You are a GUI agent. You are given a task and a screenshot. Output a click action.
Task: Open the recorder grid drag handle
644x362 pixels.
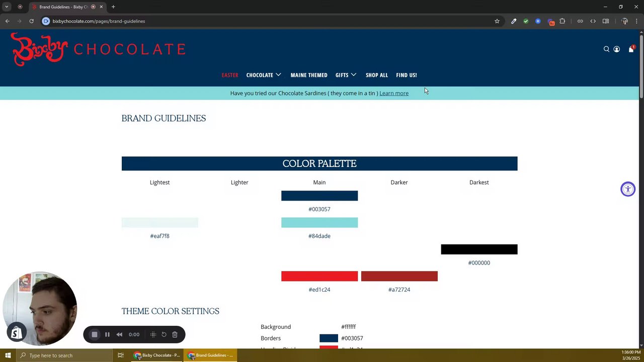153,334
